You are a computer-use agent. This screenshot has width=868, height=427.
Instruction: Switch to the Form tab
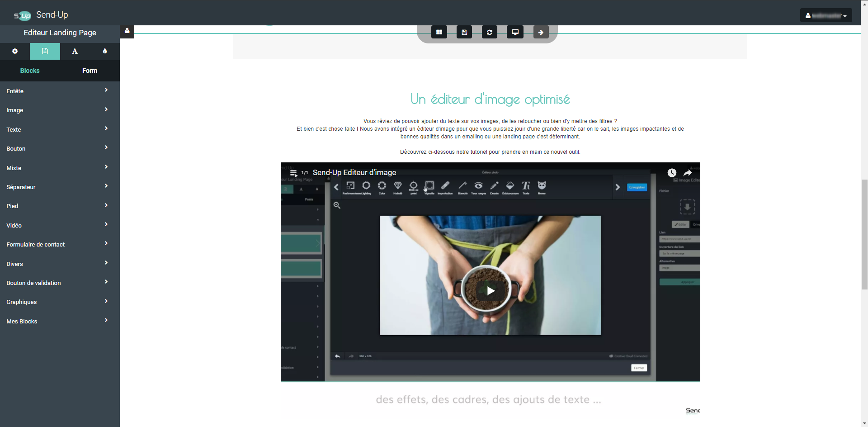click(x=90, y=71)
